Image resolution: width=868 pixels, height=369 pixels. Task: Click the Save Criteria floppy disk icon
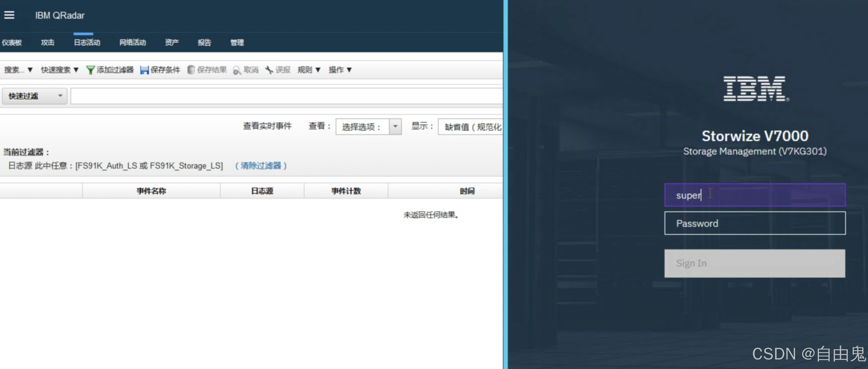[x=144, y=70]
